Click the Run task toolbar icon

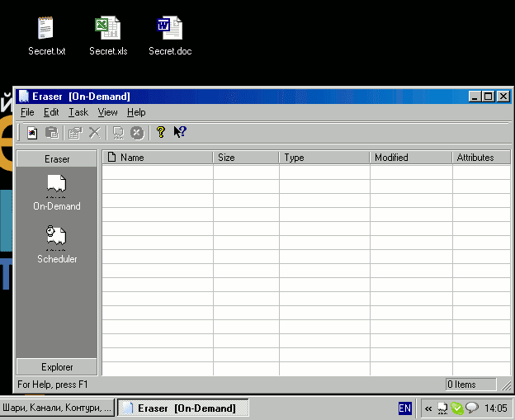tap(118, 133)
